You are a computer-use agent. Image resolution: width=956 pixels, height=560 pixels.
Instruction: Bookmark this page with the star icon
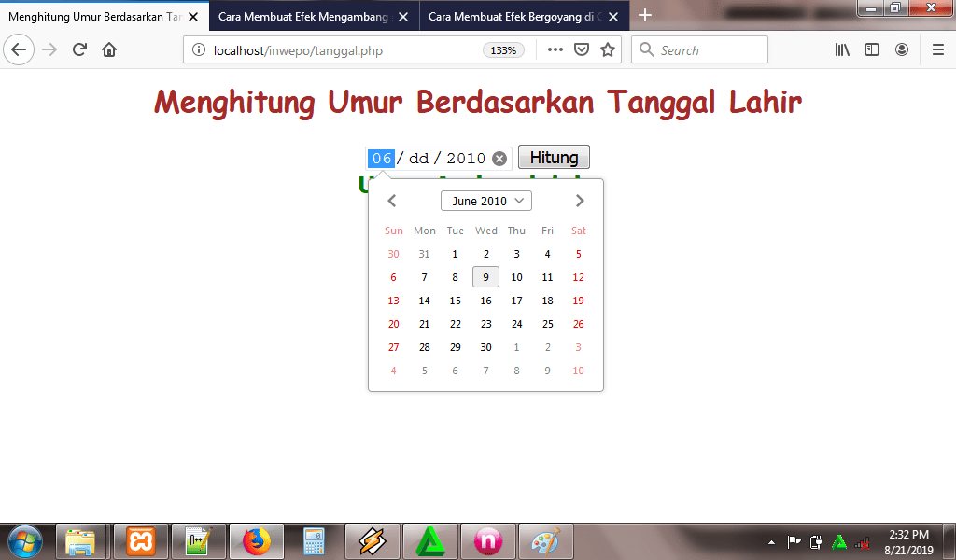click(x=607, y=50)
